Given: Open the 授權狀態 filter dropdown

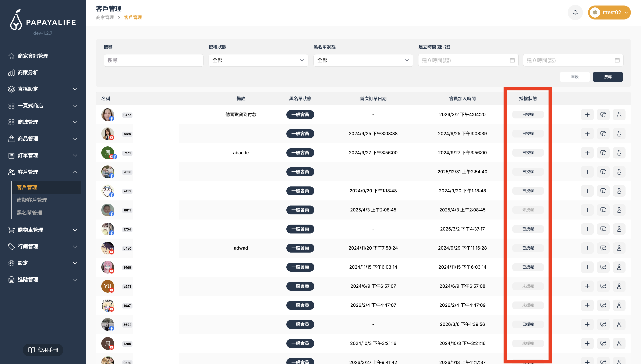Looking at the screenshot, I should [258, 60].
